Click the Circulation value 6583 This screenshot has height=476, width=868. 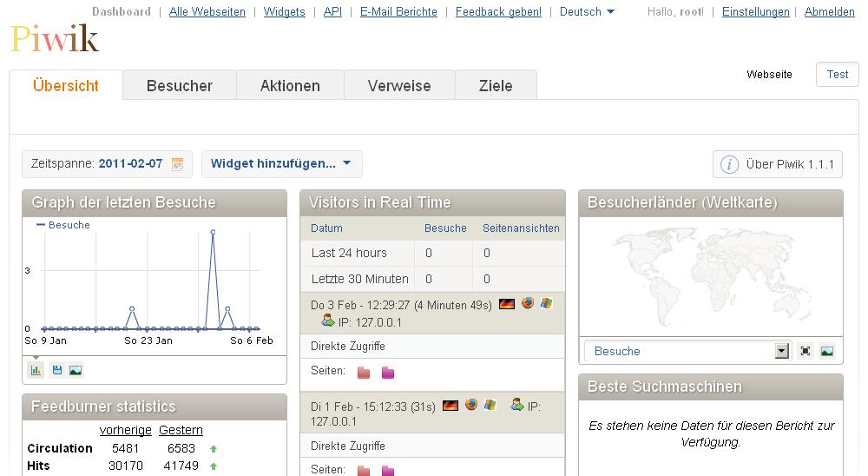click(181, 448)
